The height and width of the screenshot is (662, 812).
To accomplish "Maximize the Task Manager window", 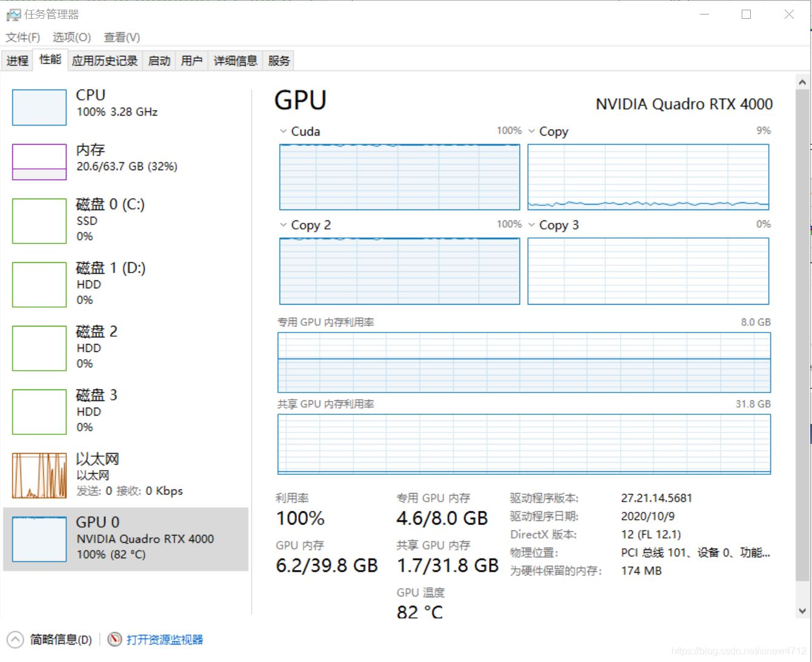I will 747,14.
